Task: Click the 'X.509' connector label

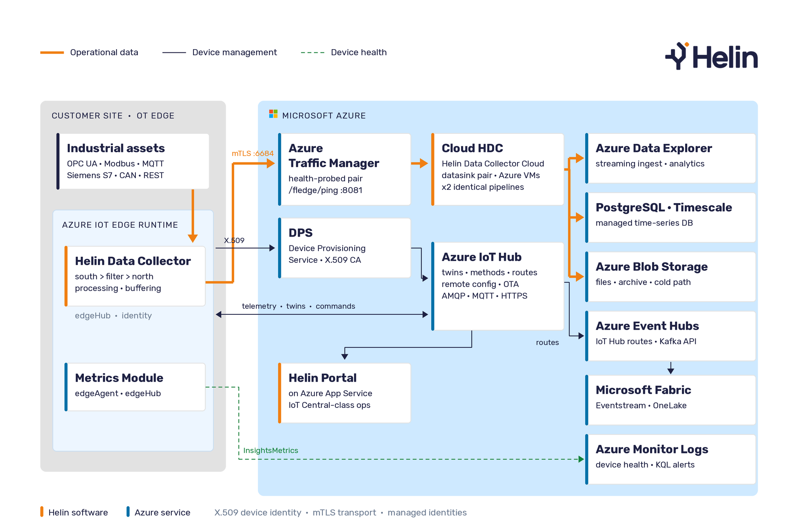Action: coord(234,241)
